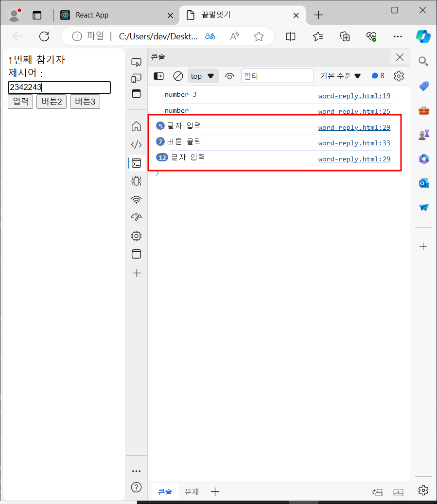Click the 제시어 text input field

pyautogui.click(x=59, y=87)
